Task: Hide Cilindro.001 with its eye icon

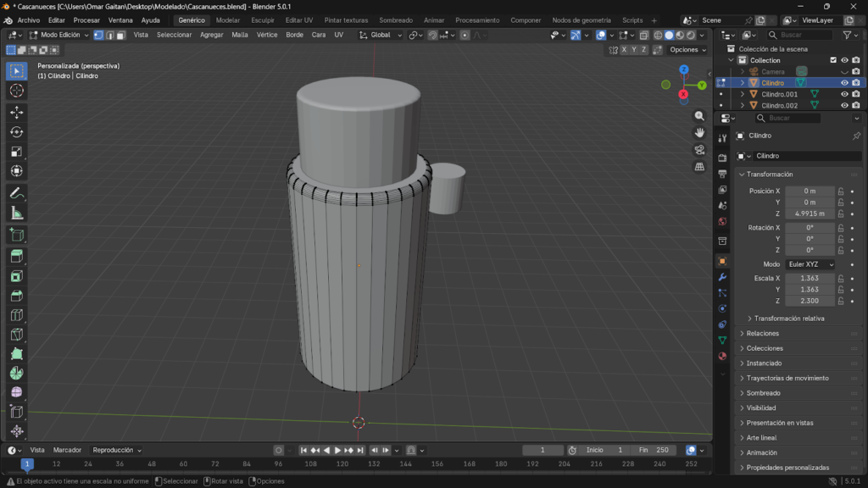Action: (x=844, y=94)
